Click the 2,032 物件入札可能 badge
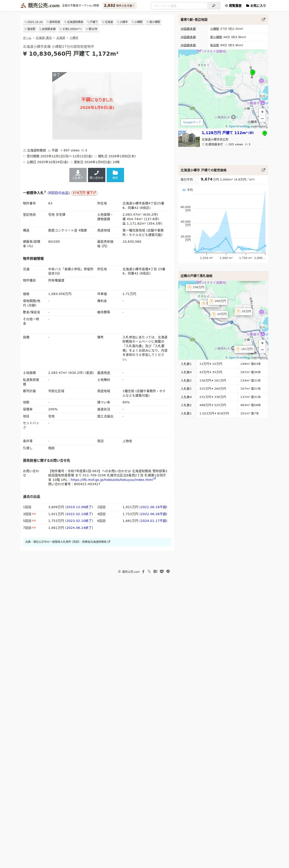 pyautogui.click(x=120, y=6)
